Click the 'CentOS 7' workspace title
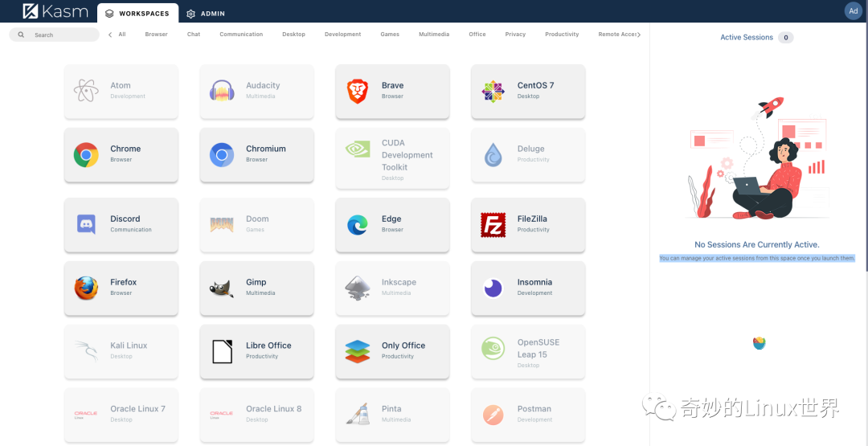Image resolution: width=868 pixels, height=446 pixels. [536, 85]
